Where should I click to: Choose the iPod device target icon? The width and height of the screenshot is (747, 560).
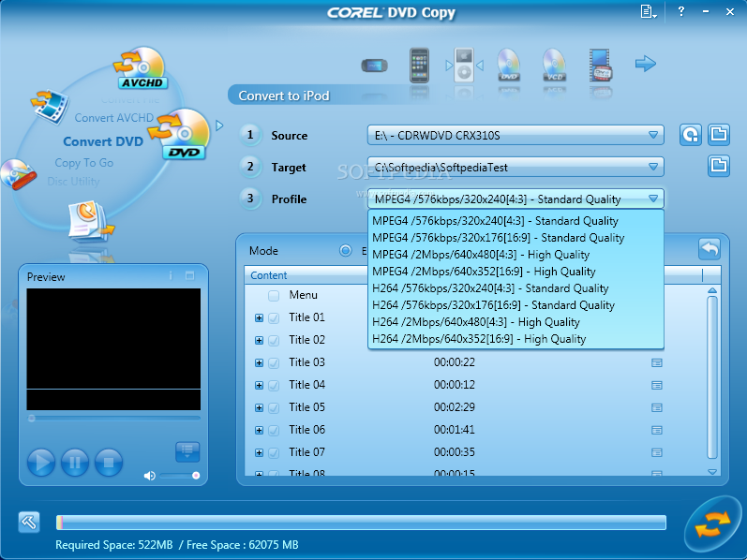point(464,65)
